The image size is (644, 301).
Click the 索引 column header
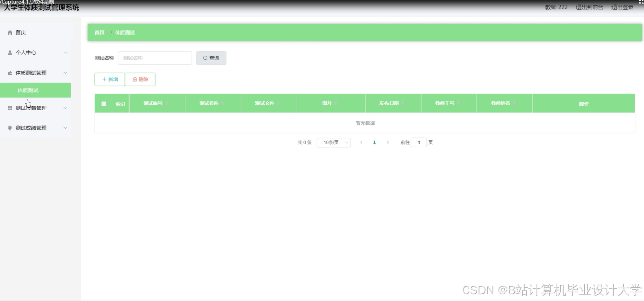(x=120, y=104)
